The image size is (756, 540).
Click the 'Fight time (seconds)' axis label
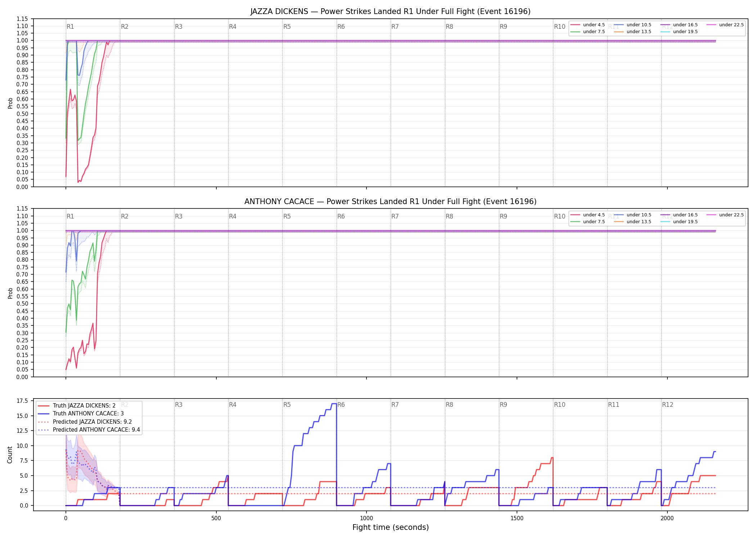tap(391, 527)
